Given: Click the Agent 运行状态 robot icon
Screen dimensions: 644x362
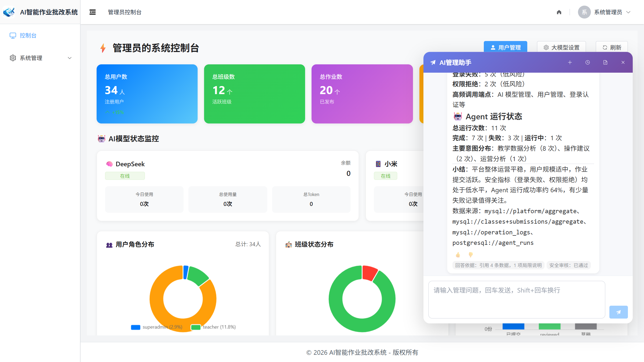Looking at the screenshot, I should pyautogui.click(x=458, y=116).
